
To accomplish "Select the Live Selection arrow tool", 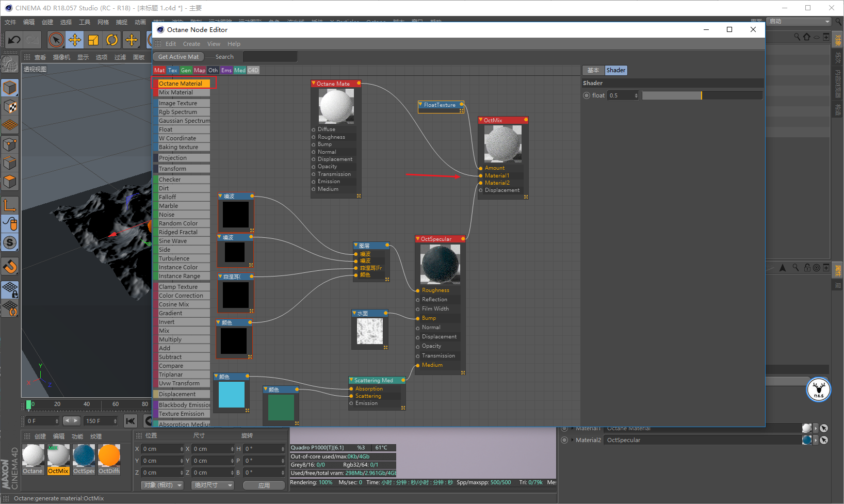I will click(x=56, y=40).
